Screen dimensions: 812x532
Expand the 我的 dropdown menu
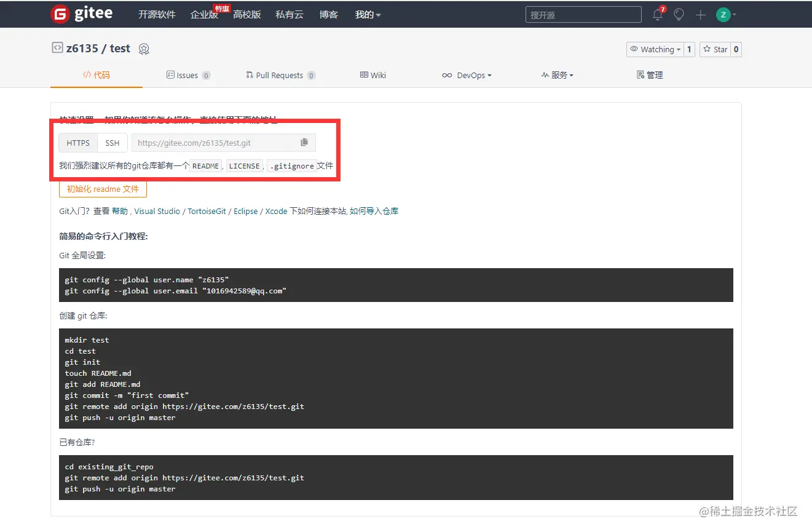click(x=368, y=15)
